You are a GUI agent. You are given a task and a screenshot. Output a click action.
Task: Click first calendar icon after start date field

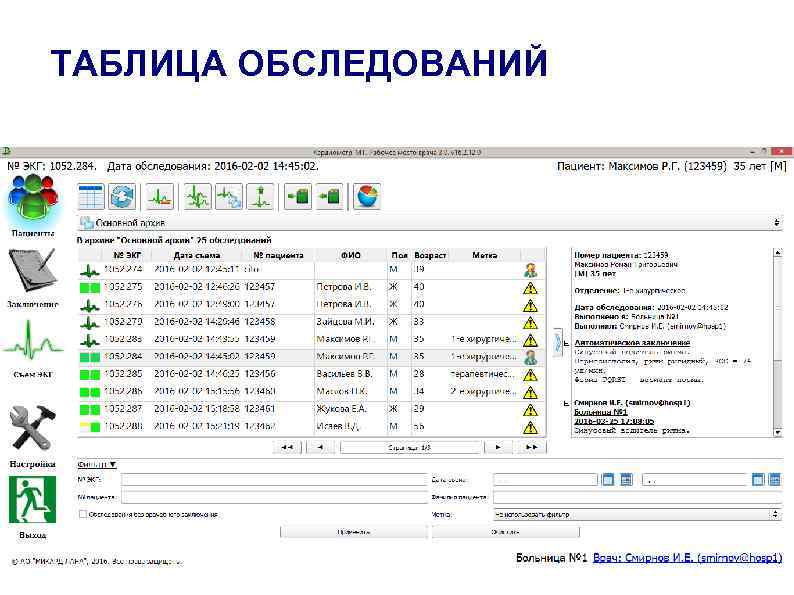pyautogui.click(x=608, y=480)
